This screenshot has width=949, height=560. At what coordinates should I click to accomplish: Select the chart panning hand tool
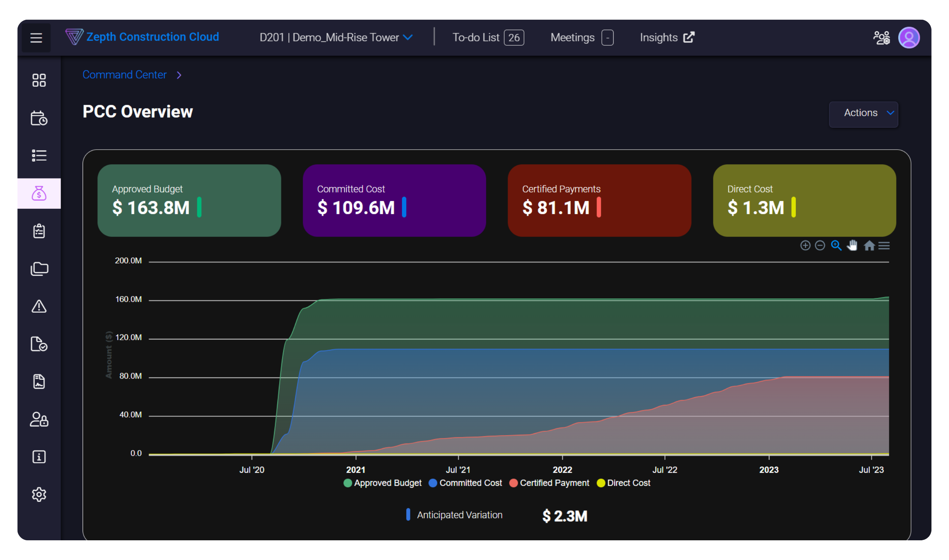(851, 246)
